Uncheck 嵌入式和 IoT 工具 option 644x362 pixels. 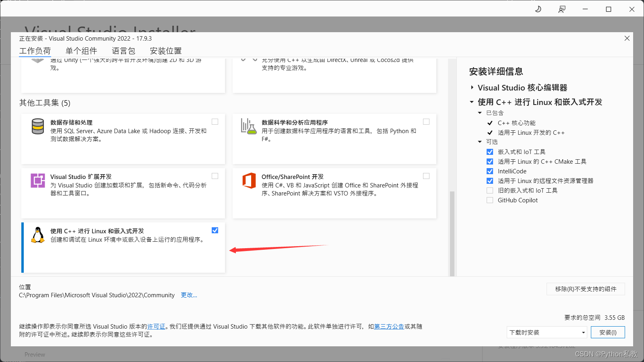tap(490, 152)
